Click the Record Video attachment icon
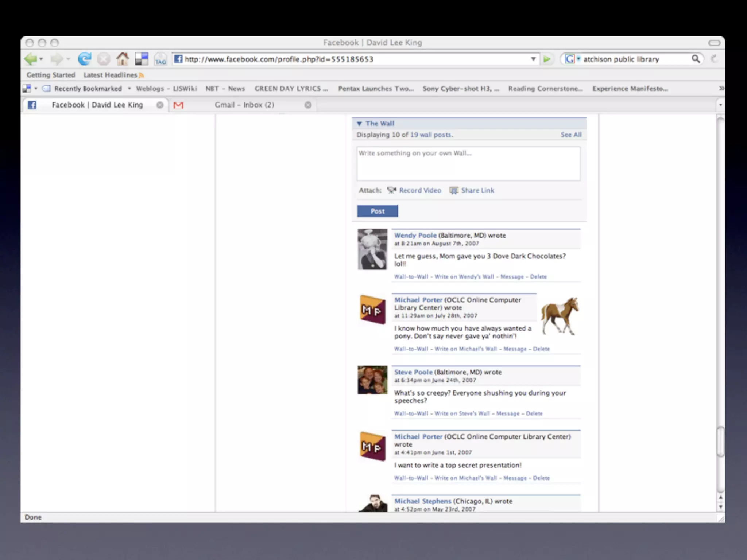Viewport: 747px width, 560px height. [x=392, y=190]
